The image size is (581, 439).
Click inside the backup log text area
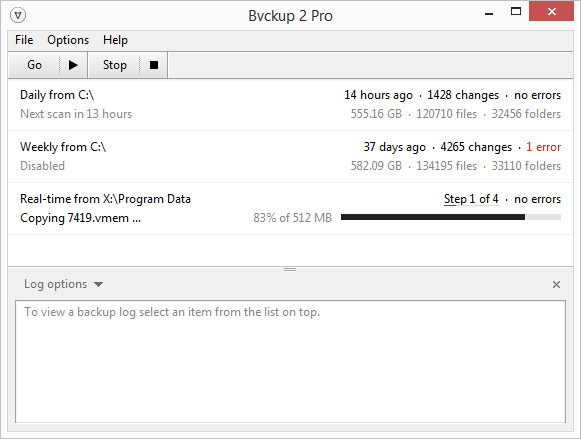290,362
